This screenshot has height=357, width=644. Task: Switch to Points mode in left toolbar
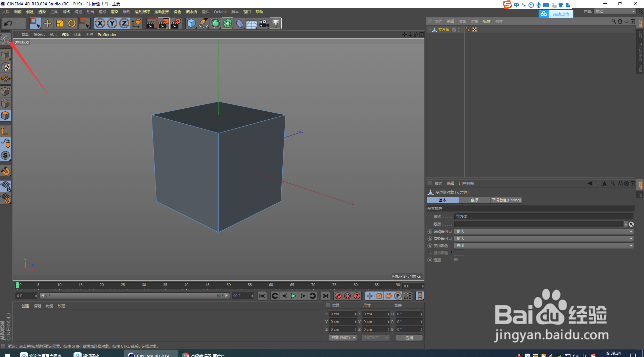6,91
